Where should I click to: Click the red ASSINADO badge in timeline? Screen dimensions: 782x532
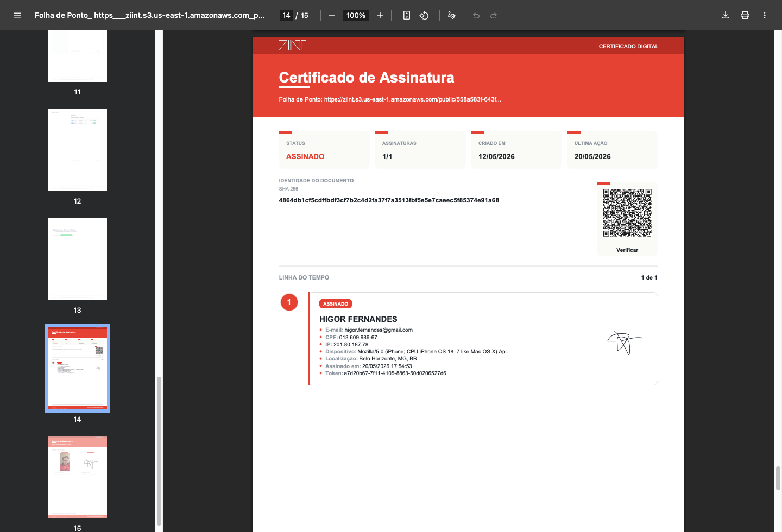coord(336,304)
